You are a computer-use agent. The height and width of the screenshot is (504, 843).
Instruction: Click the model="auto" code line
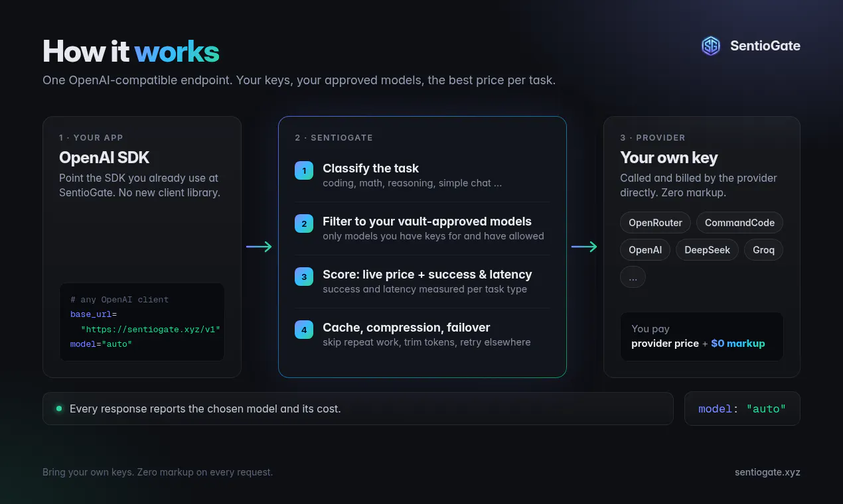(101, 344)
